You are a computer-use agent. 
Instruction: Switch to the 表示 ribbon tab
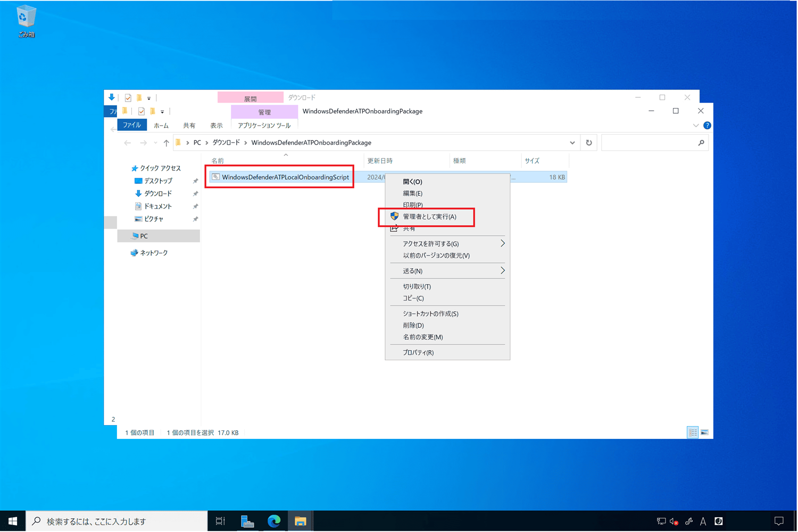[x=217, y=126]
